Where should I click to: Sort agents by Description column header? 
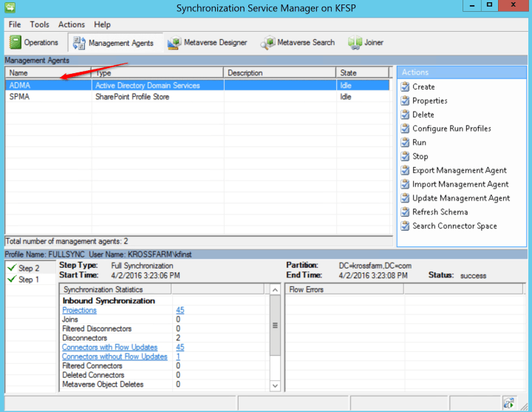click(x=279, y=72)
